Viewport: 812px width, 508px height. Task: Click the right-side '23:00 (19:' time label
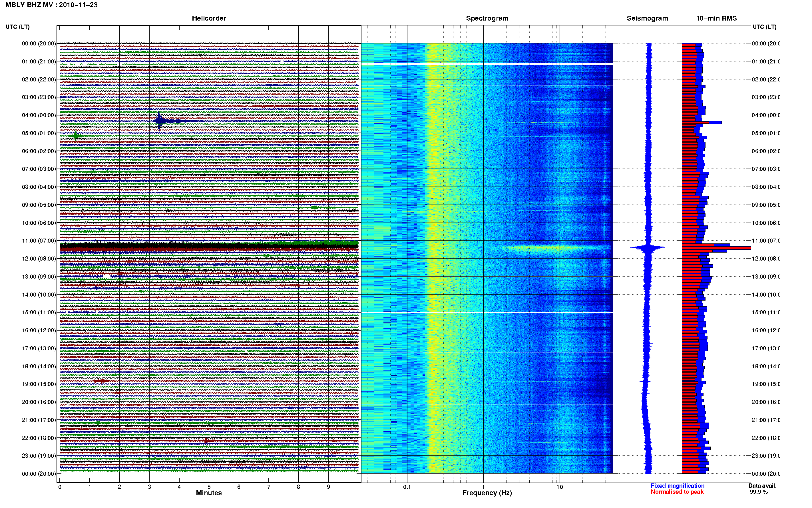click(x=766, y=456)
